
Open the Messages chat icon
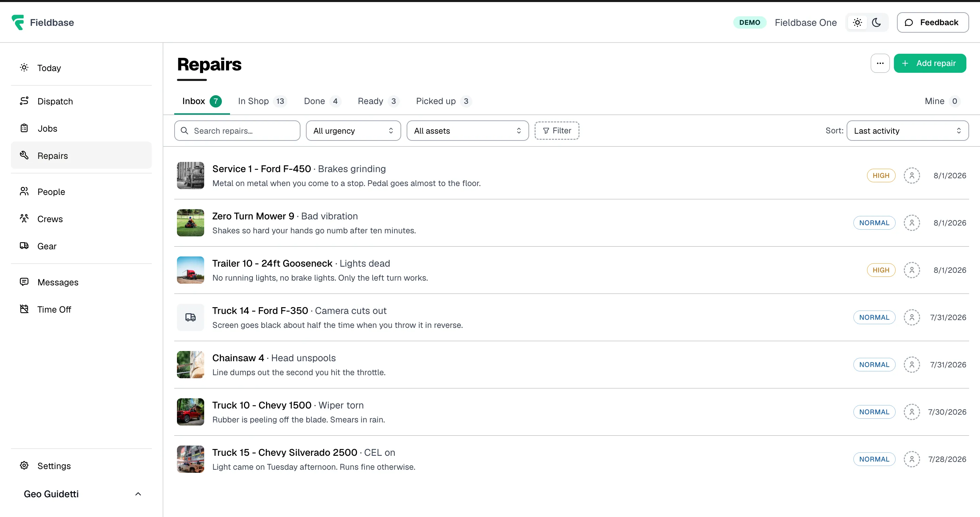[x=24, y=282]
